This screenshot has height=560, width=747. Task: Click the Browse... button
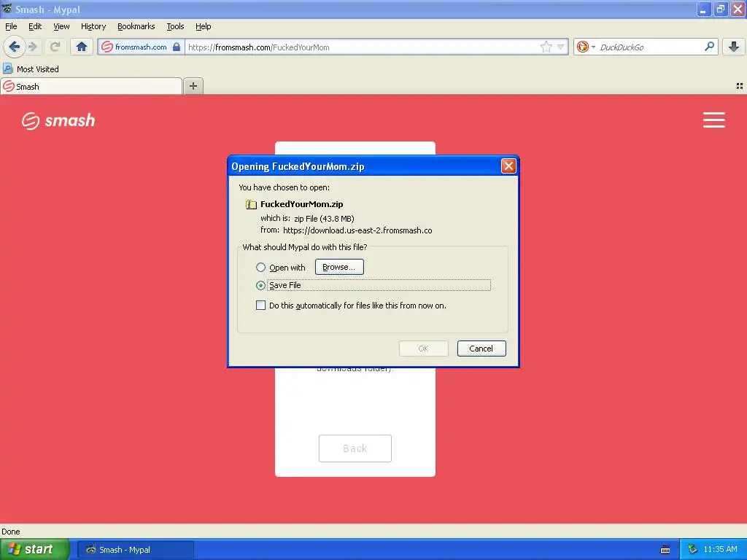(x=339, y=267)
